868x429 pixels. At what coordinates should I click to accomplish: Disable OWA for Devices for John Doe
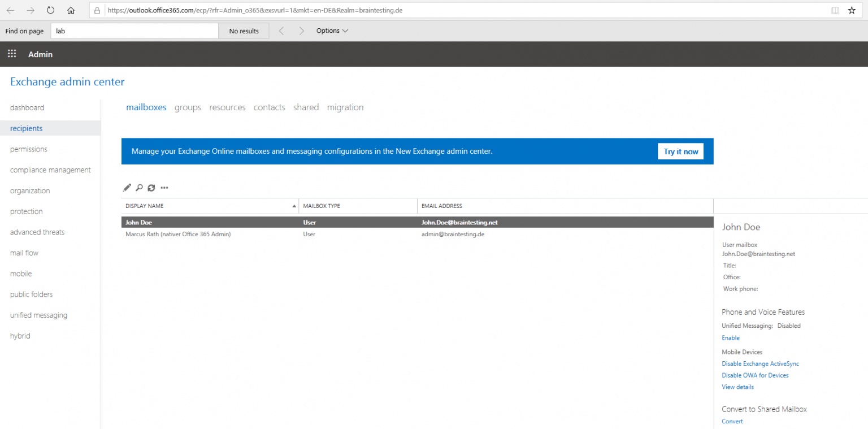(756, 375)
